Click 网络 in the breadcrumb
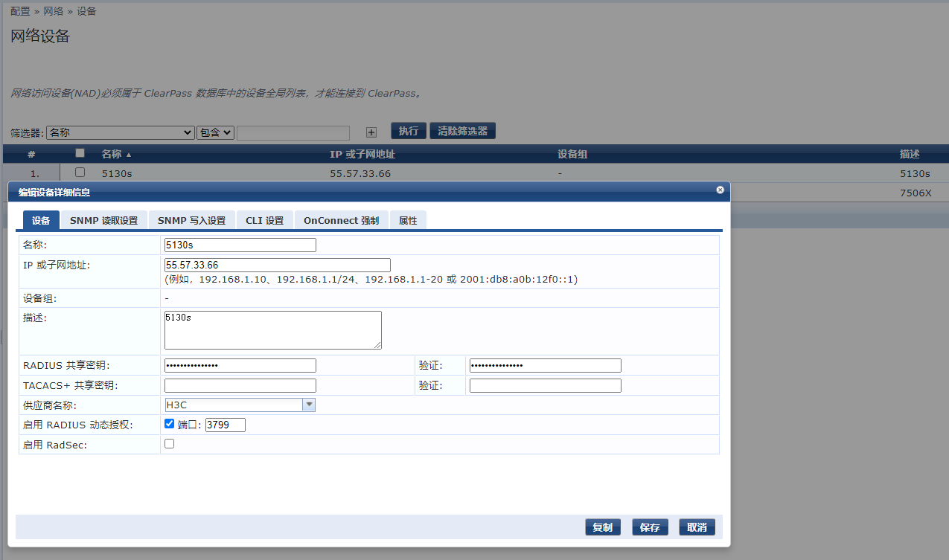 point(53,11)
